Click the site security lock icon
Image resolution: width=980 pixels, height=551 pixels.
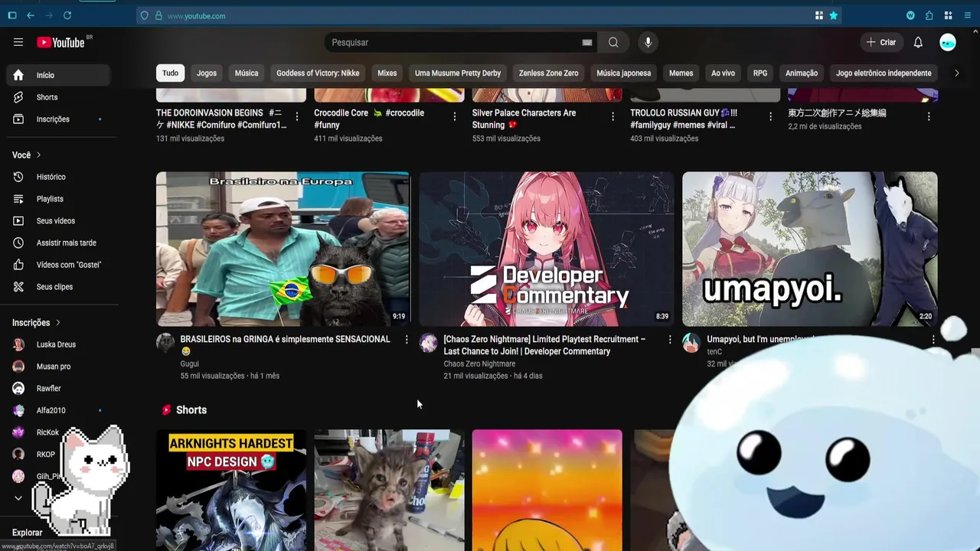(158, 15)
